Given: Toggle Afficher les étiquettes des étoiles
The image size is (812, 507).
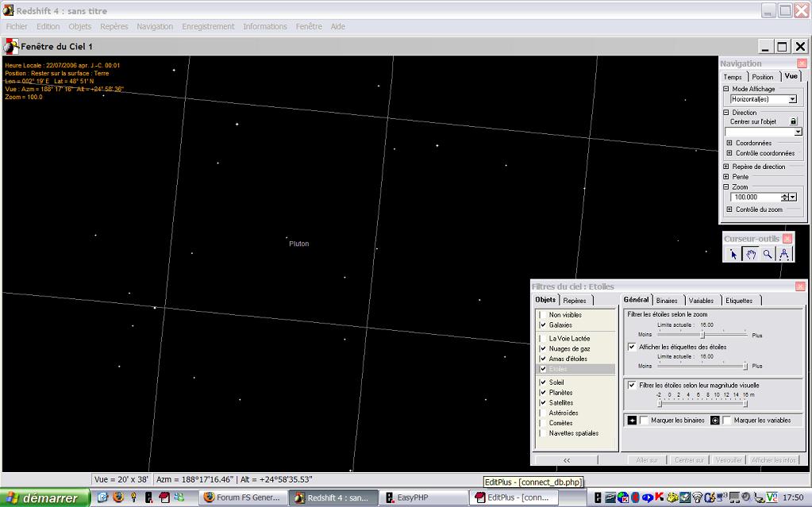Looking at the screenshot, I should [632, 347].
